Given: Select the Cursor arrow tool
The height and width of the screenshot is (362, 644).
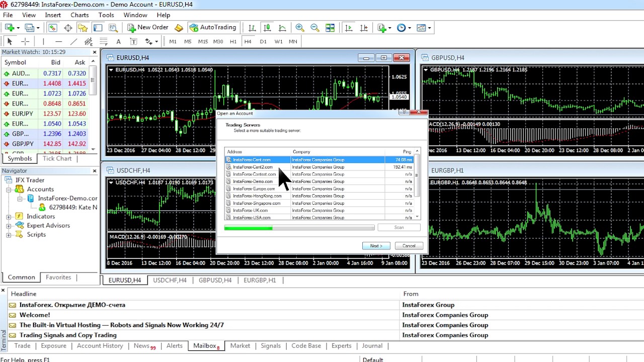Looking at the screenshot, I should click(10, 41).
